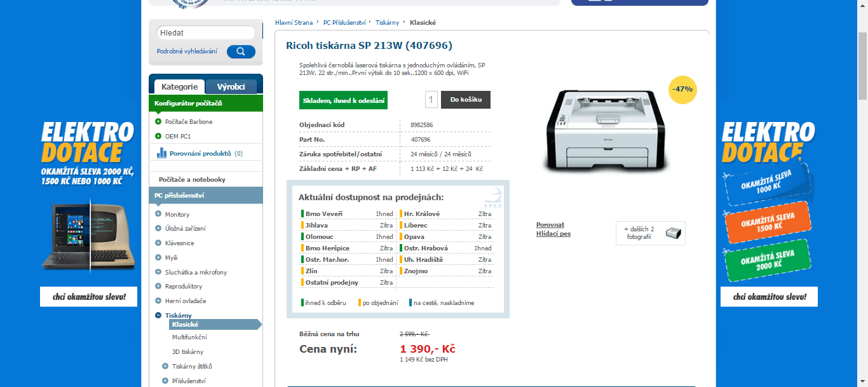Go to the PC Příslušenství breadcrumb
Screen dimensions: 868x387
344,22
